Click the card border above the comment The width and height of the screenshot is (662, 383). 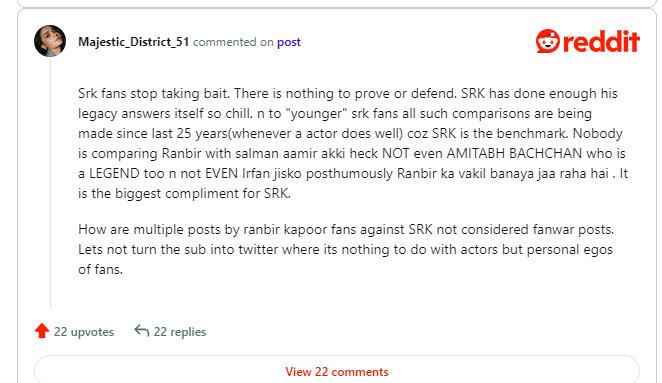pyautogui.click(x=336, y=8)
